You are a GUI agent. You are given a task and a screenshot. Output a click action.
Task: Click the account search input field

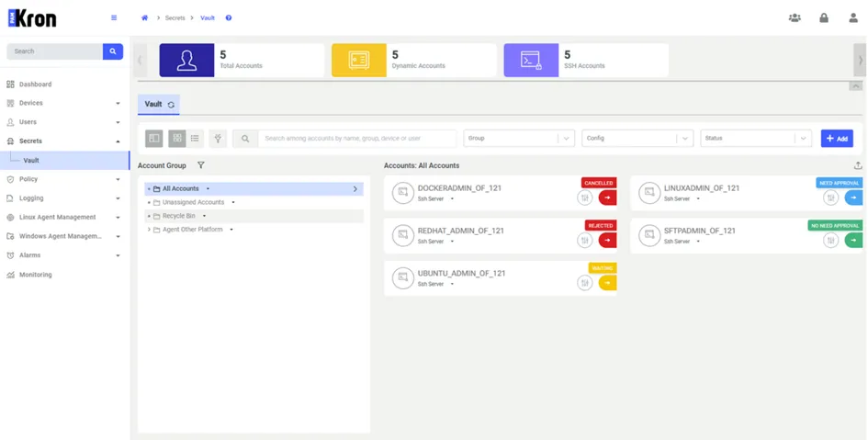(x=357, y=139)
